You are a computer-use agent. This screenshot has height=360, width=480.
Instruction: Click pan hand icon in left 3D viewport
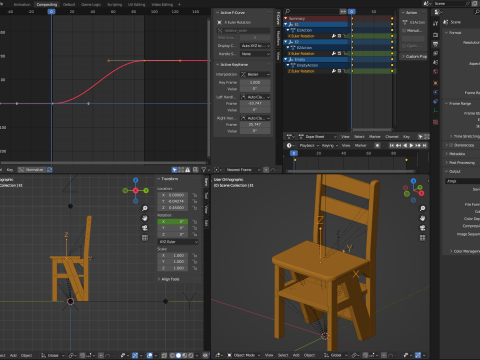(145, 218)
